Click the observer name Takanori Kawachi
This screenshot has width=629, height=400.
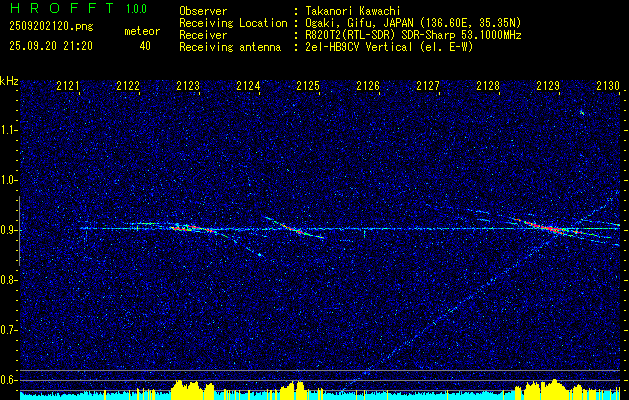pyautogui.click(x=353, y=11)
